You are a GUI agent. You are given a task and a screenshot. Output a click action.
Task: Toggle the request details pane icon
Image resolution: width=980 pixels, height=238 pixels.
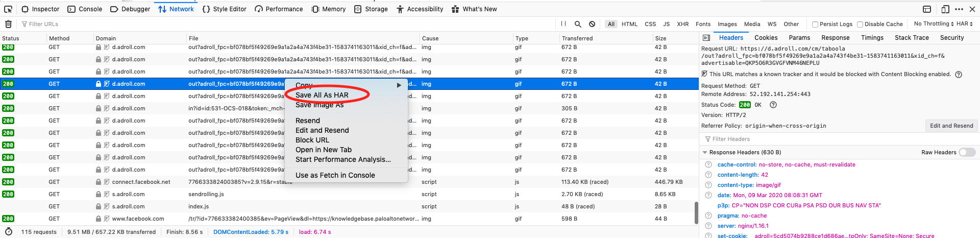pos(706,38)
